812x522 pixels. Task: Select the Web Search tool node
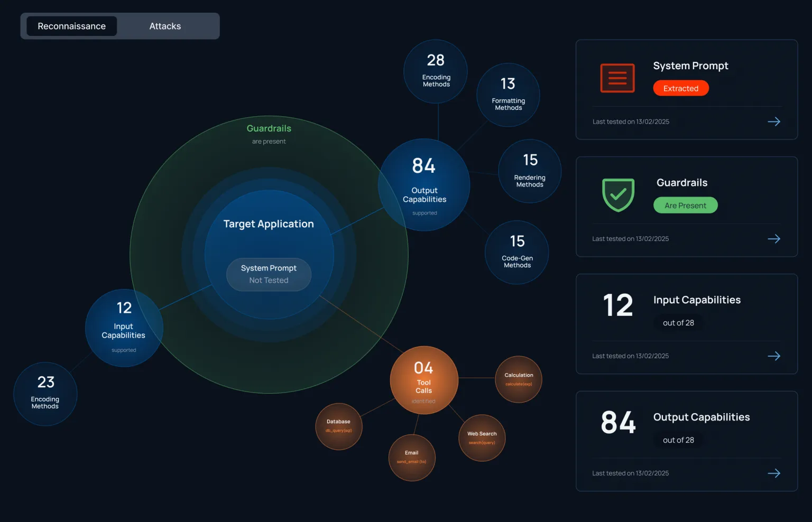pos(482,437)
